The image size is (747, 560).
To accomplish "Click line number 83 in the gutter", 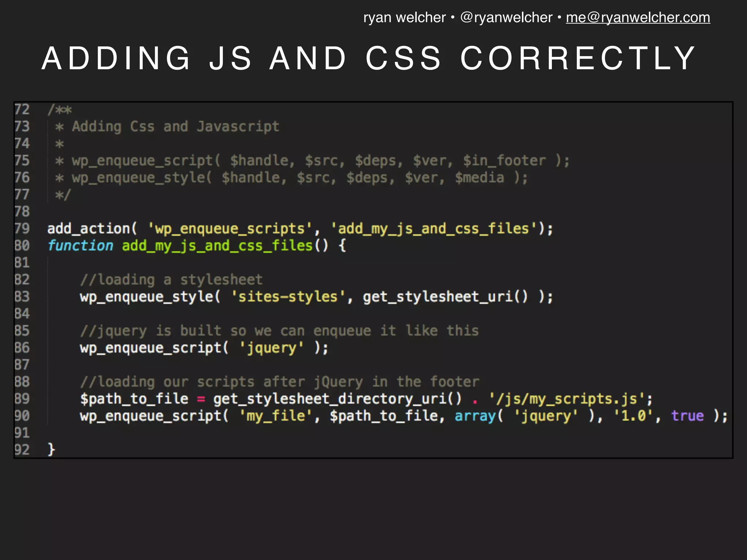I will (x=22, y=297).
